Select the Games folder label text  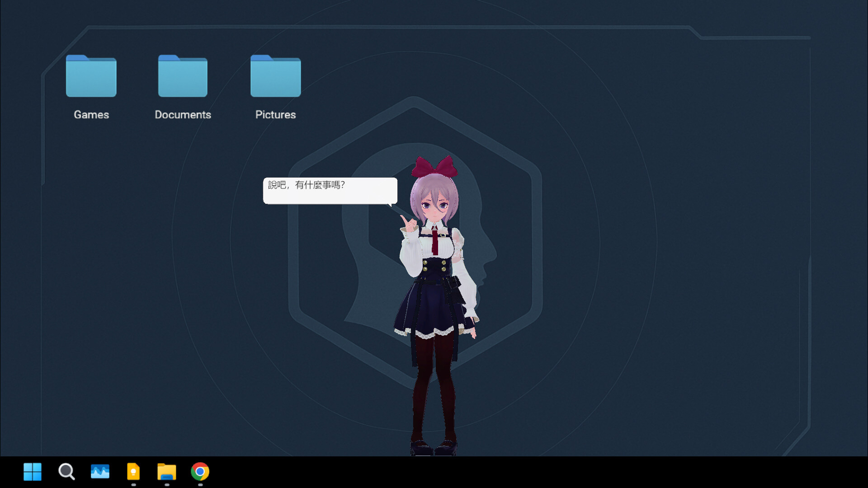click(90, 114)
